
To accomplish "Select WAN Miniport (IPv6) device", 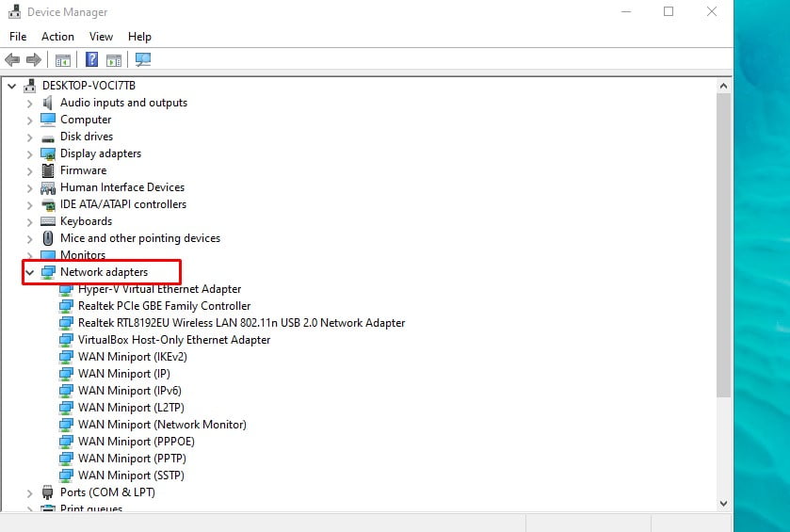I will click(130, 391).
